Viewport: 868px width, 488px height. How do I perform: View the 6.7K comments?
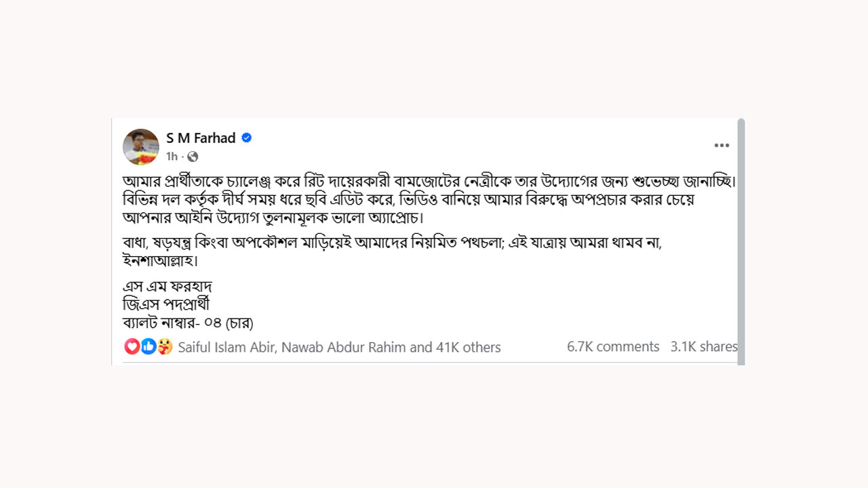(613, 346)
